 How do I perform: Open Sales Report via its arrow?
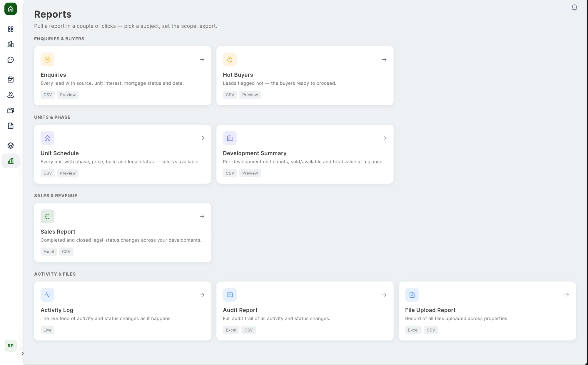[x=202, y=217]
